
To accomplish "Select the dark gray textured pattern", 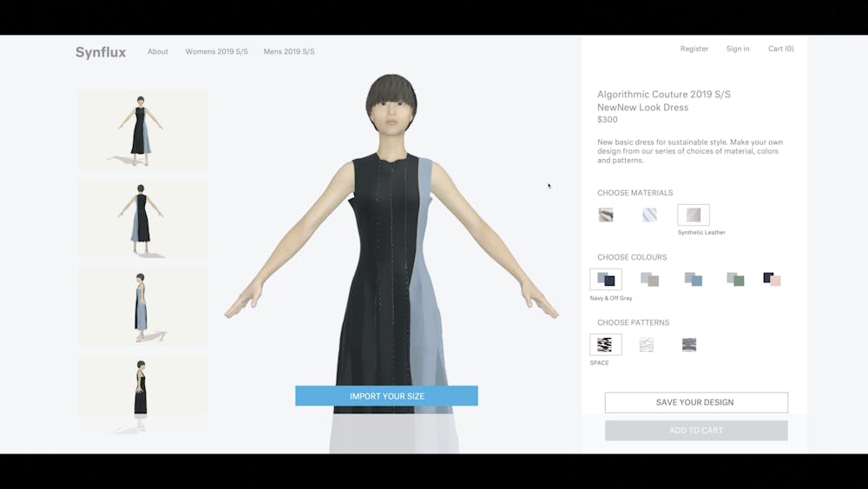I will 689,345.
